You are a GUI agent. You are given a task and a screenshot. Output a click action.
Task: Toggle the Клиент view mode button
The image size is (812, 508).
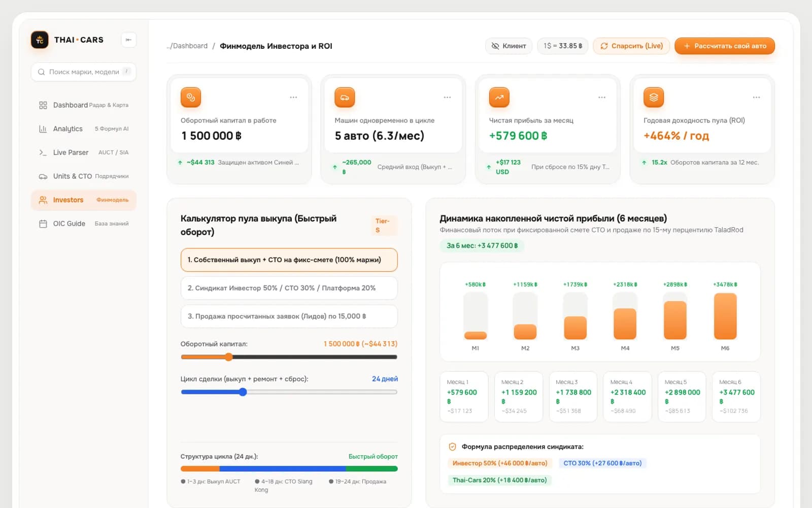tap(509, 46)
